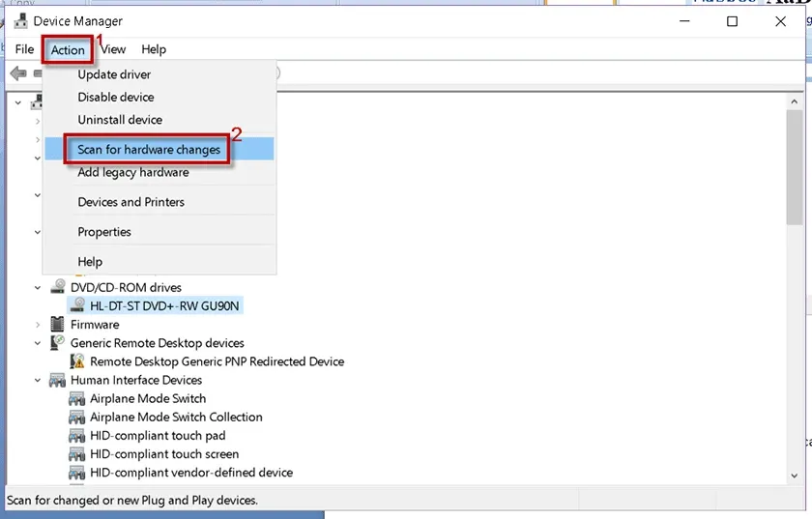Click the Device Manager title bar icon
The width and height of the screenshot is (812, 519).
click(19, 20)
